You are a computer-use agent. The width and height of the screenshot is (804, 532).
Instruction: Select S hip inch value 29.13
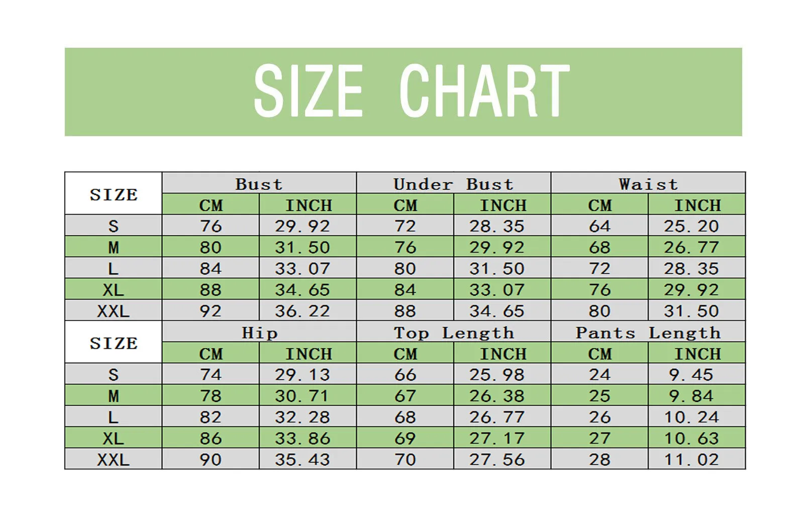[303, 375]
